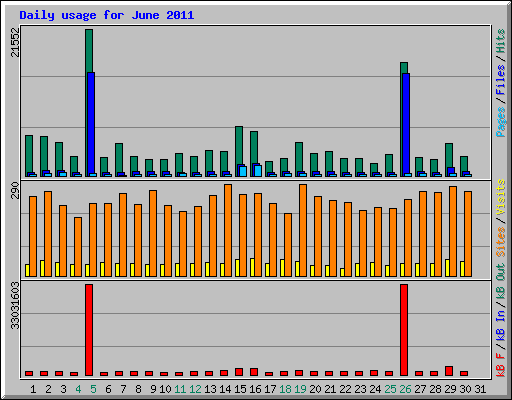This screenshot has height=400, width=512.
Task: Click the cyan pages bar for day 15
Action: point(243,171)
